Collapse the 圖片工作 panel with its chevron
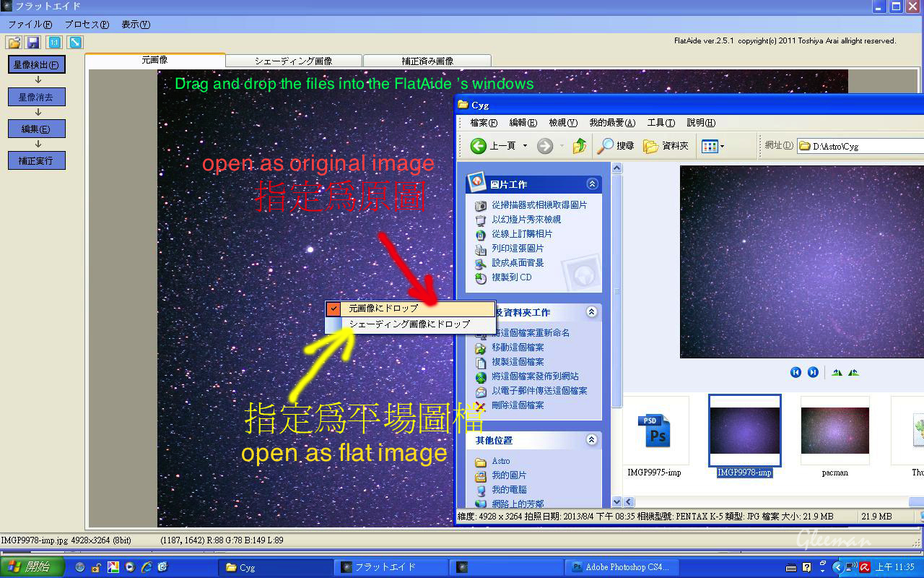The image size is (924, 578). point(592,184)
